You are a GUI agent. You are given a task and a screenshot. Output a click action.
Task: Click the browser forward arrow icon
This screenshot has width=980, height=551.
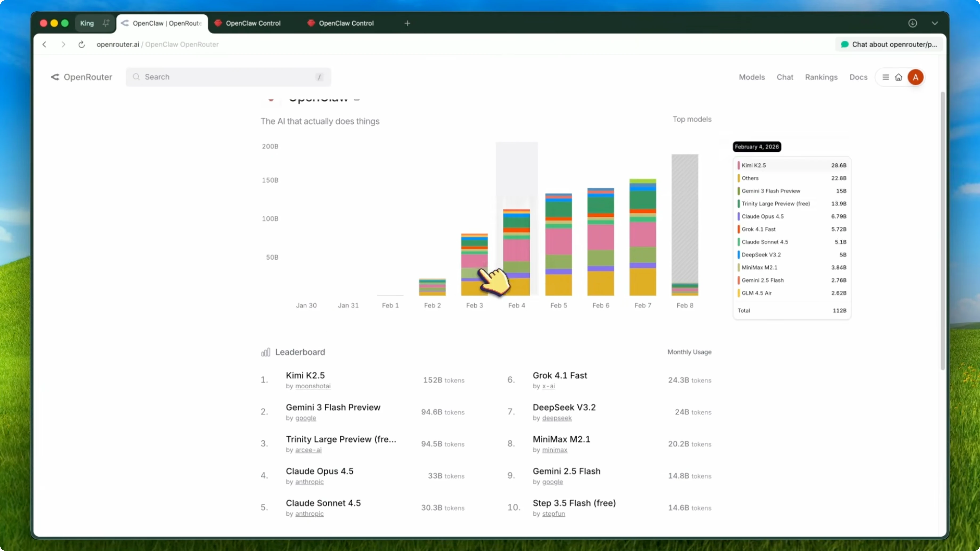coord(63,44)
